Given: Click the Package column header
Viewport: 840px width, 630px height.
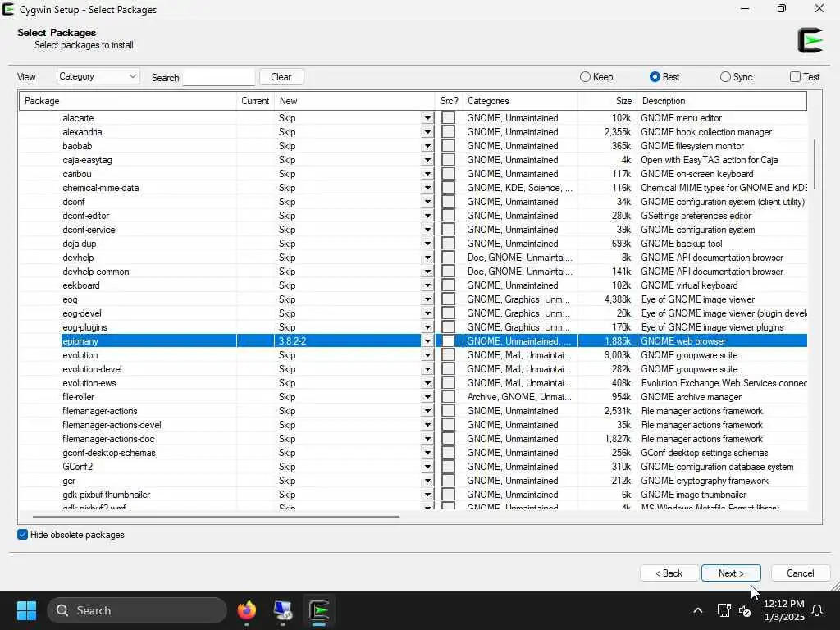Looking at the screenshot, I should 127,101.
